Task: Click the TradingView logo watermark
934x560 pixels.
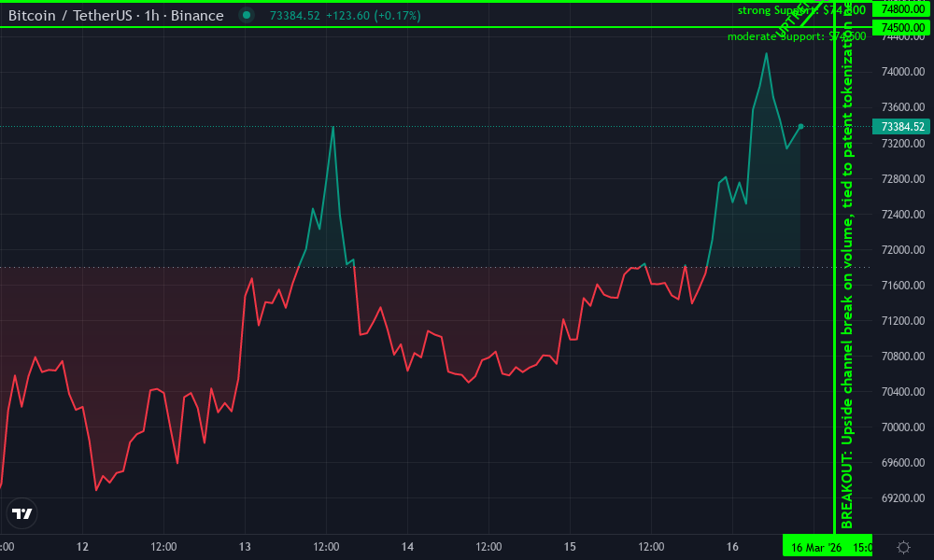Action: [x=23, y=513]
